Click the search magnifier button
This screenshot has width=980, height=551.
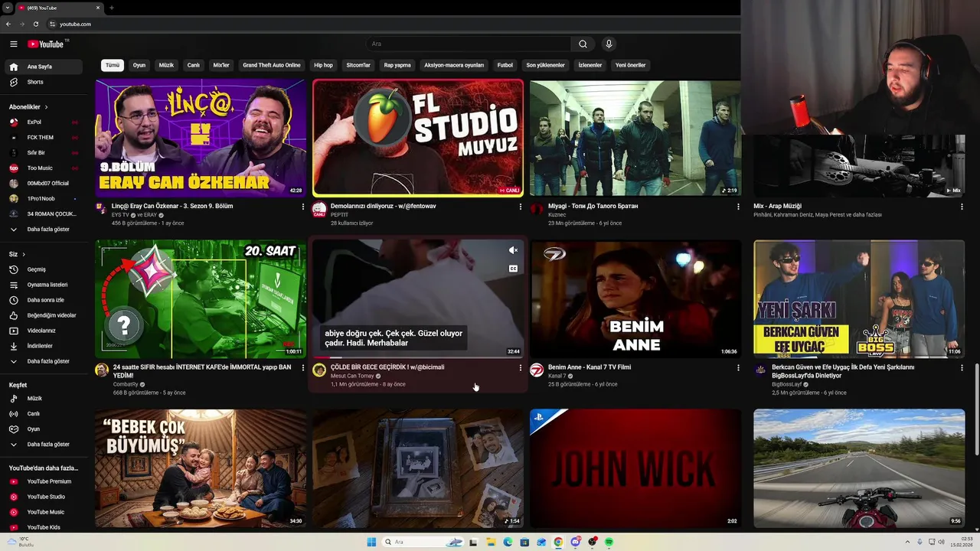[583, 44]
